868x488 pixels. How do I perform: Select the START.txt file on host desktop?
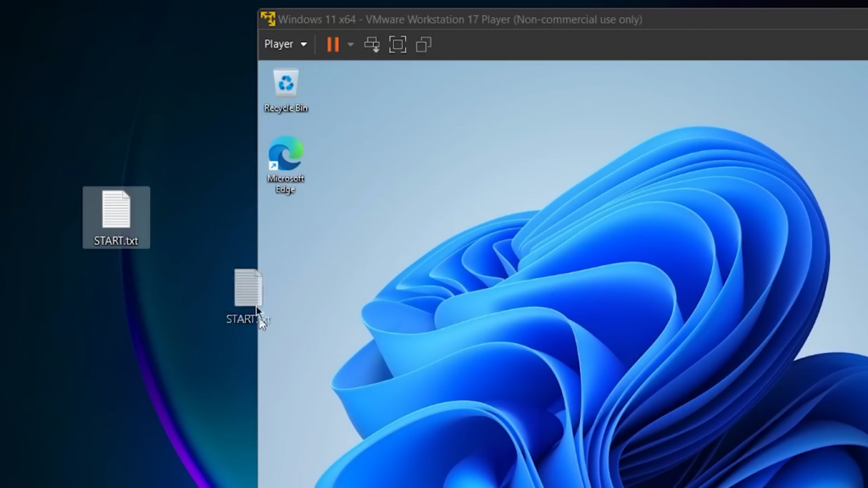tap(116, 218)
